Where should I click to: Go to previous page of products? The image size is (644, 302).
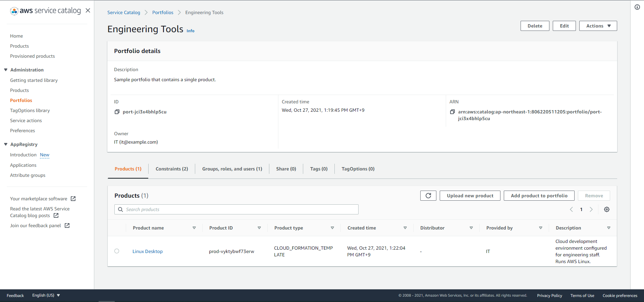pos(572,209)
